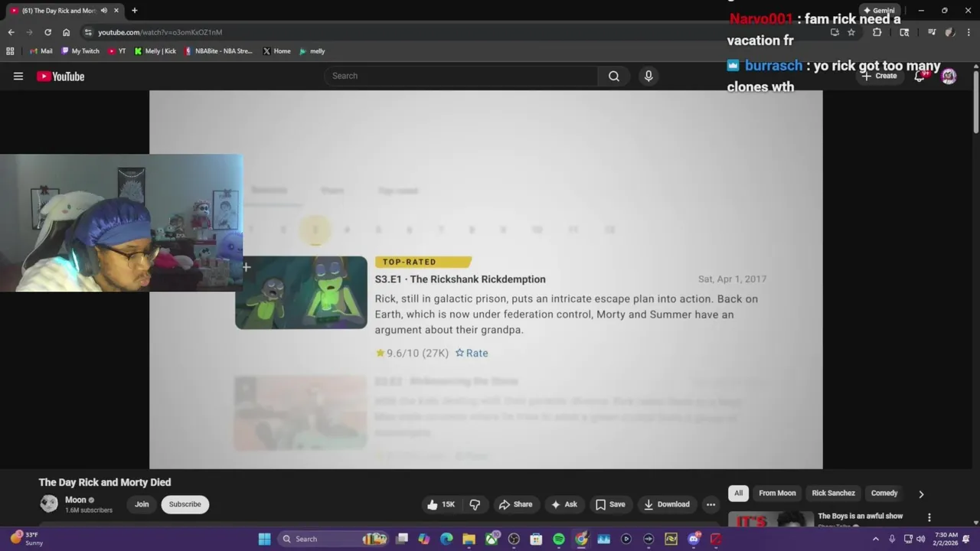980x551 pixels.
Task: Select the Rick Sanchez filter chip
Action: coord(833,493)
